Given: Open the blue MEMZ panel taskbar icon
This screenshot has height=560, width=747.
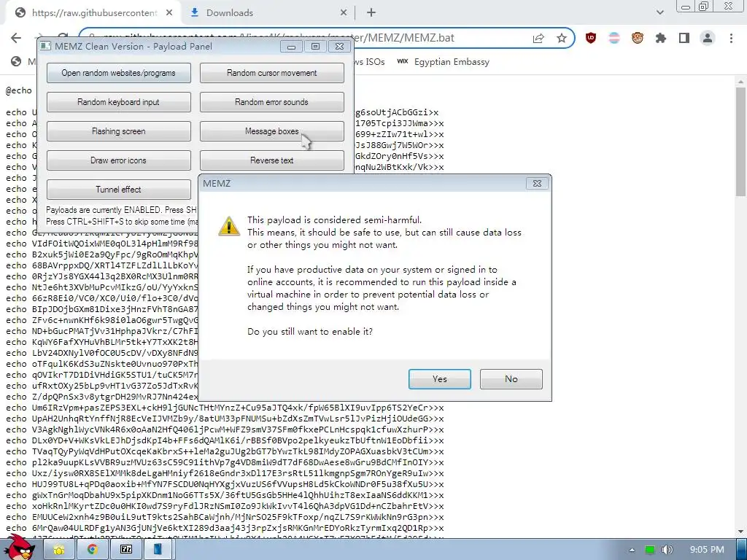Looking at the screenshot, I should pyautogui.click(x=158, y=550).
